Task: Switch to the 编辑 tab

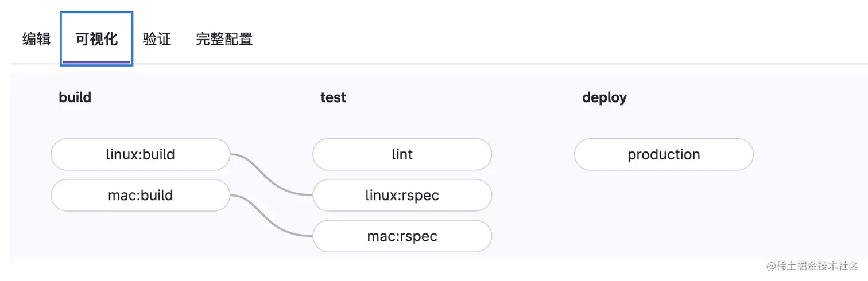Action: pyautogui.click(x=36, y=39)
